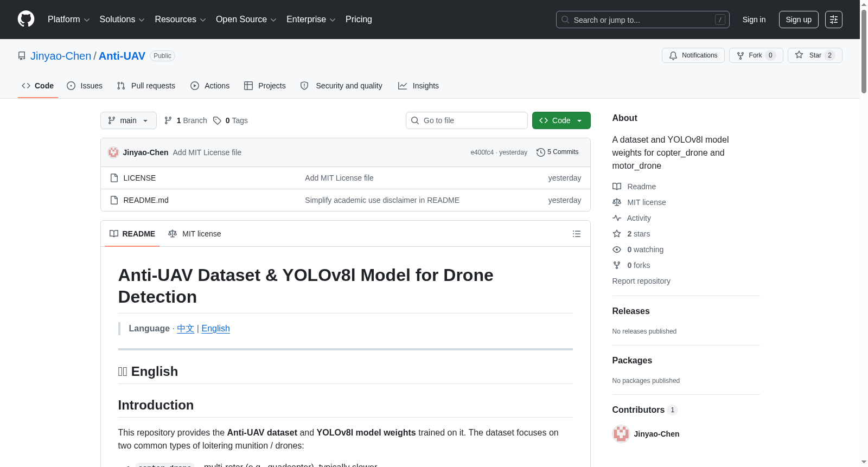
Task: Jump to the 中文 language section
Action: pyautogui.click(x=186, y=329)
